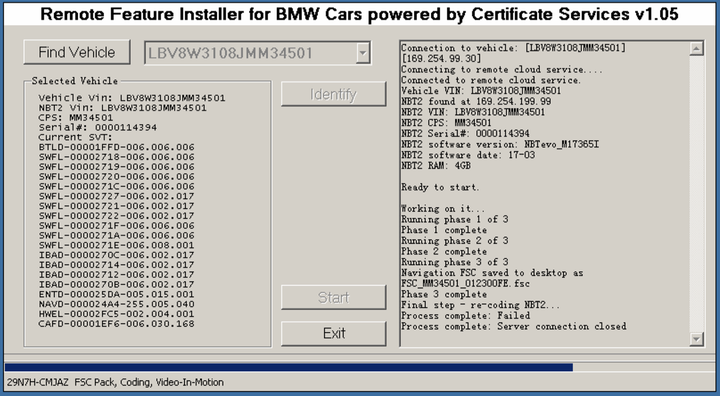Select the ENTD-000025DA-005.015.001 entry
This screenshot has height=396, width=720.
[x=116, y=294]
